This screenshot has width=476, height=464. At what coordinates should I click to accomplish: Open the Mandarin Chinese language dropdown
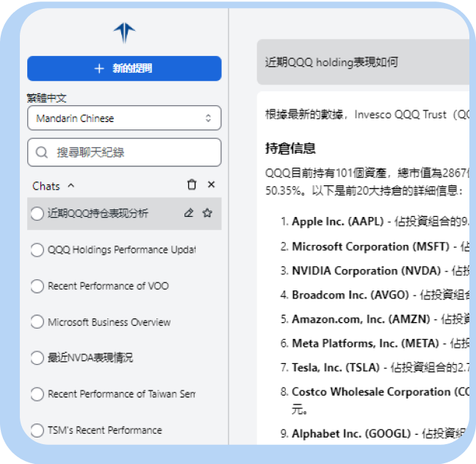(x=124, y=118)
